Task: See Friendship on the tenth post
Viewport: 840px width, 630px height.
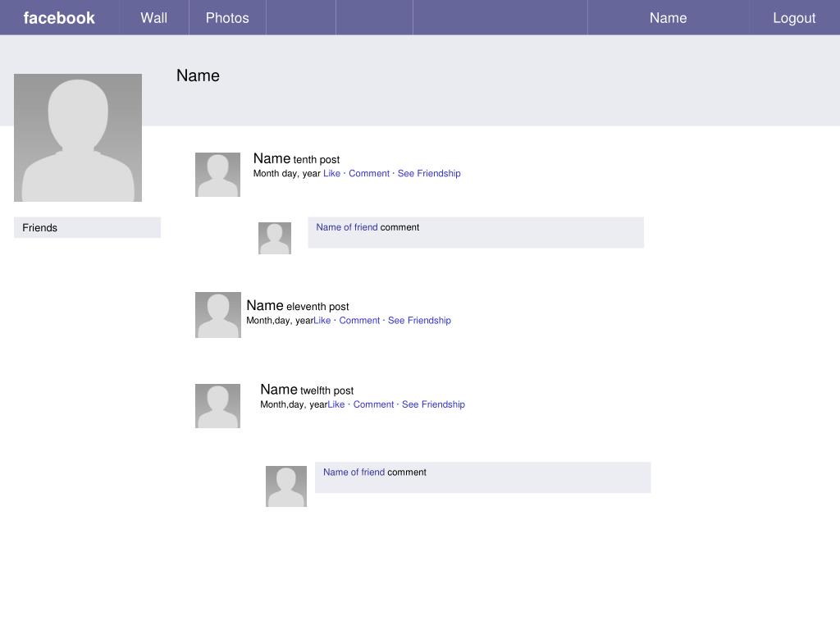Action: [429, 174]
